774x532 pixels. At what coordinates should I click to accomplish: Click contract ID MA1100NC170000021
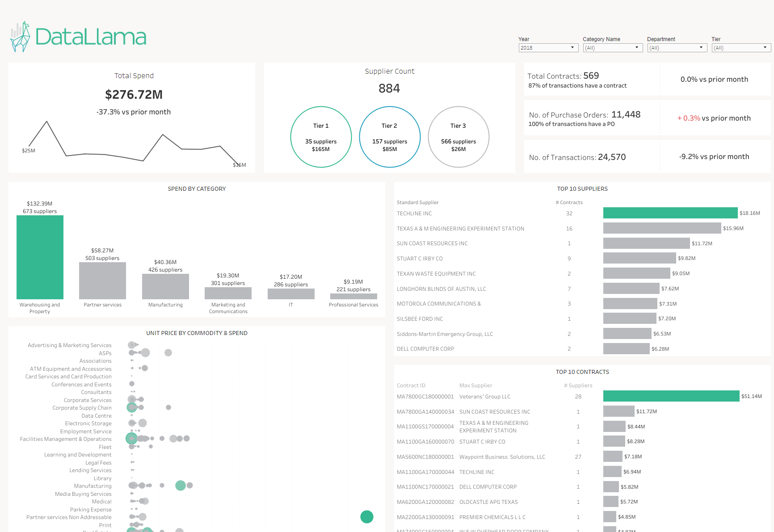click(x=425, y=487)
